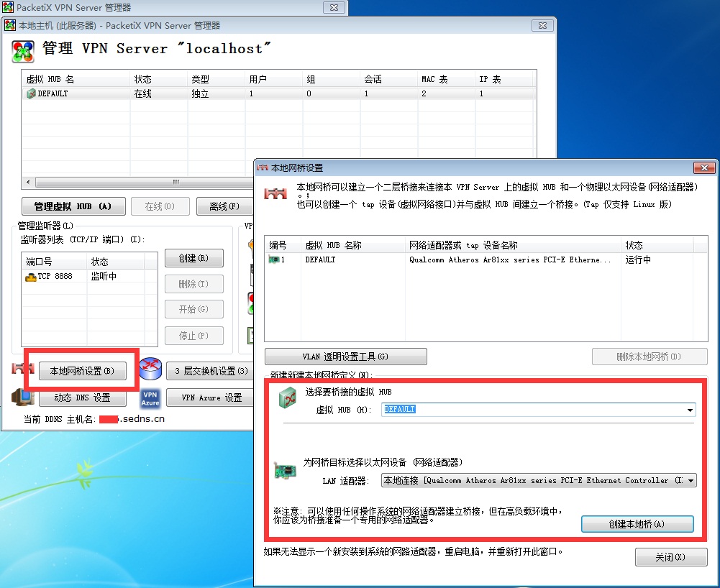The width and height of the screenshot is (720, 588).
Task: Click the VPN Azure icon
Action: [x=150, y=398]
